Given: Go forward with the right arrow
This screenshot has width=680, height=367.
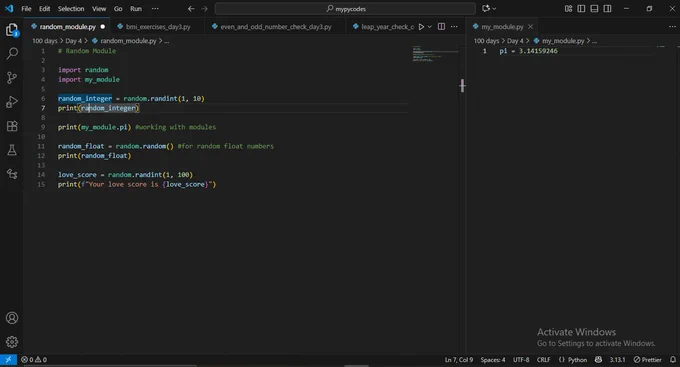Looking at the screenshot, I should [204, 8].
